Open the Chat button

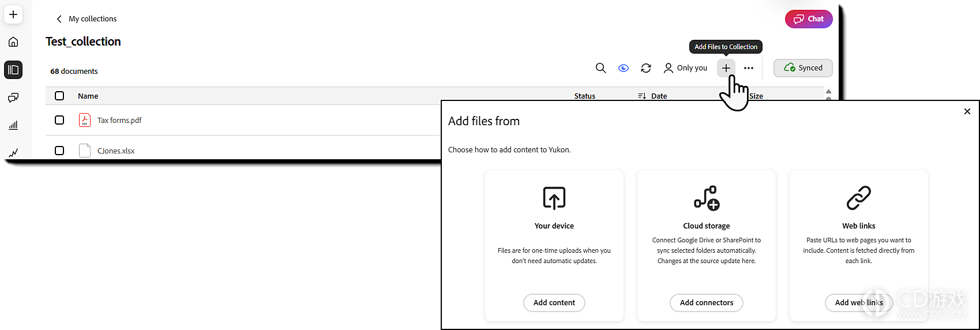pyautogui.click(x=809, y=19)
